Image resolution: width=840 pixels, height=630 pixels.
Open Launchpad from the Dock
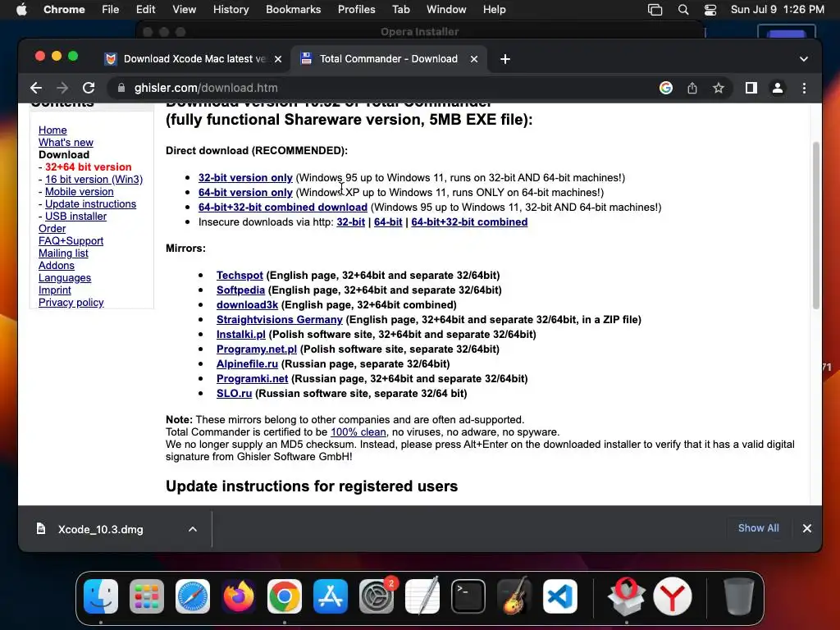[x=147, y=596]
